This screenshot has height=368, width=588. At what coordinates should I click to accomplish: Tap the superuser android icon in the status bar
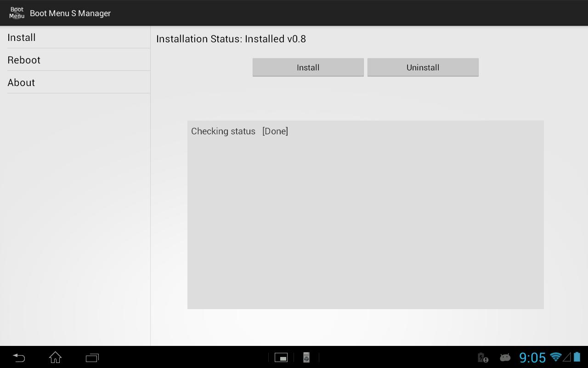[x=505, y=357]
